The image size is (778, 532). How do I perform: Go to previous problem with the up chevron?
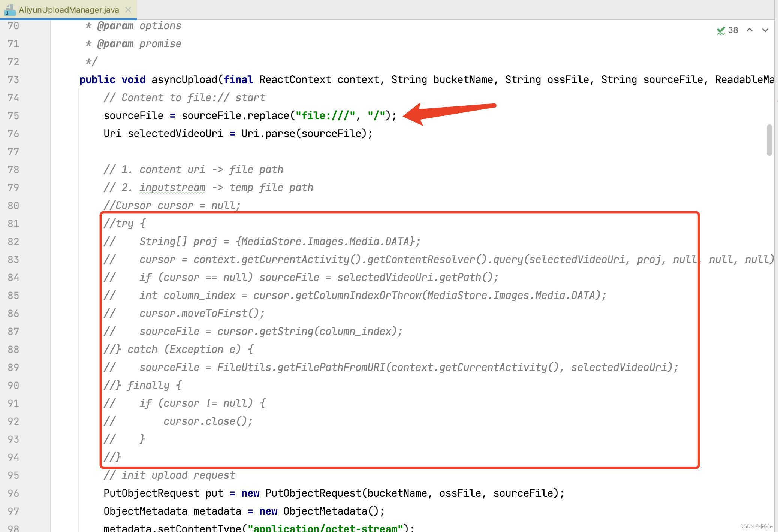tap(750, 30)
